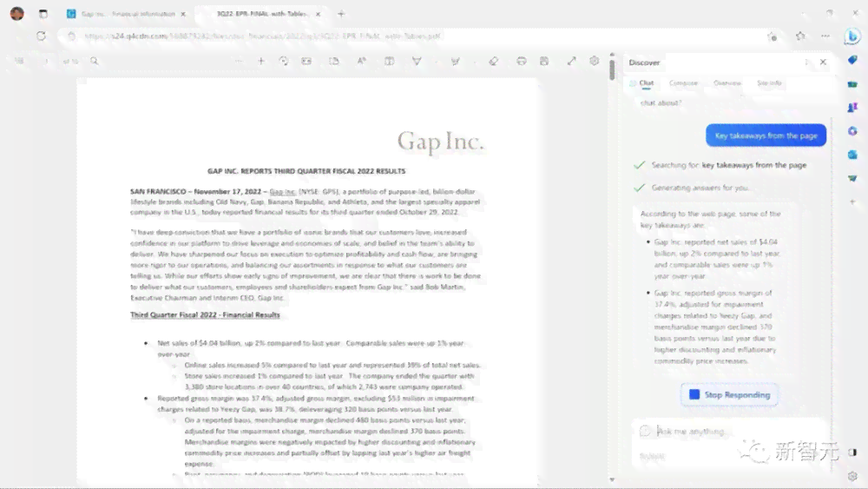Select the Highlight tool
Screen dimensions: 868x489
click(x=455, y=61)
